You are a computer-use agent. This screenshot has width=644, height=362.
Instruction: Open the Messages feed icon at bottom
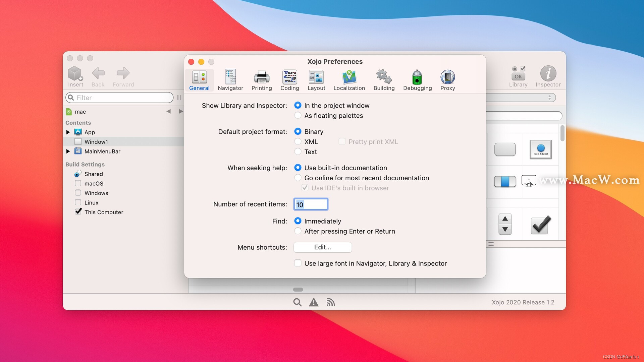330,302
